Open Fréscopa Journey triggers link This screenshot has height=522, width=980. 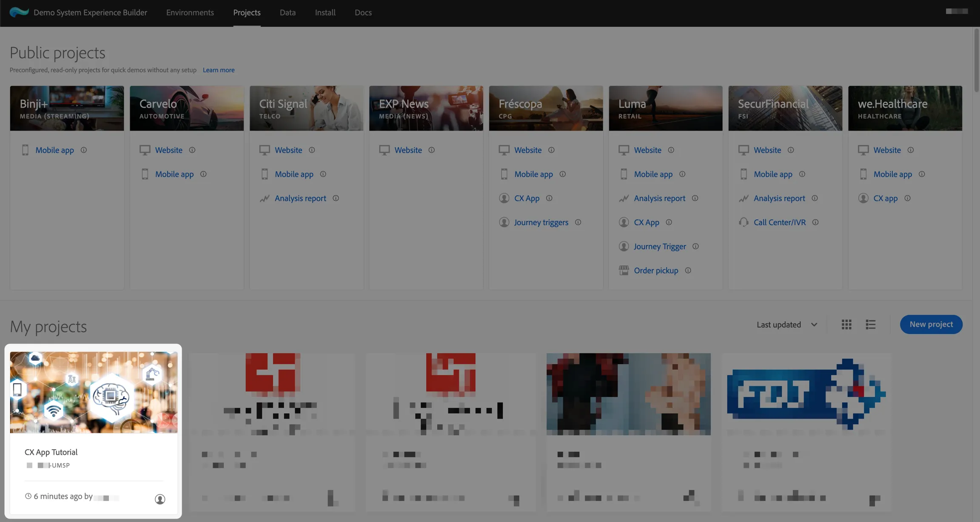541,222
